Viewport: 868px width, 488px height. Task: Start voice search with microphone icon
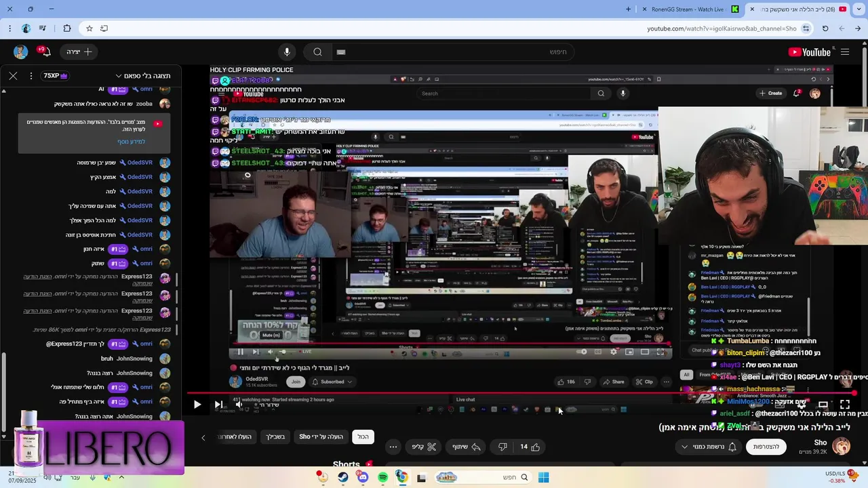coord(287,52)
